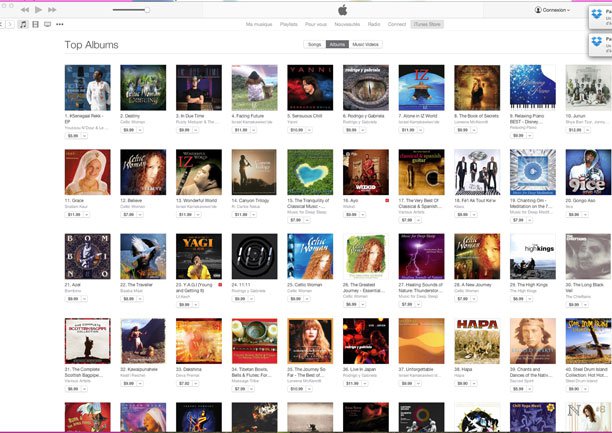Select the Songs chart filter

[x=314, y=45]
